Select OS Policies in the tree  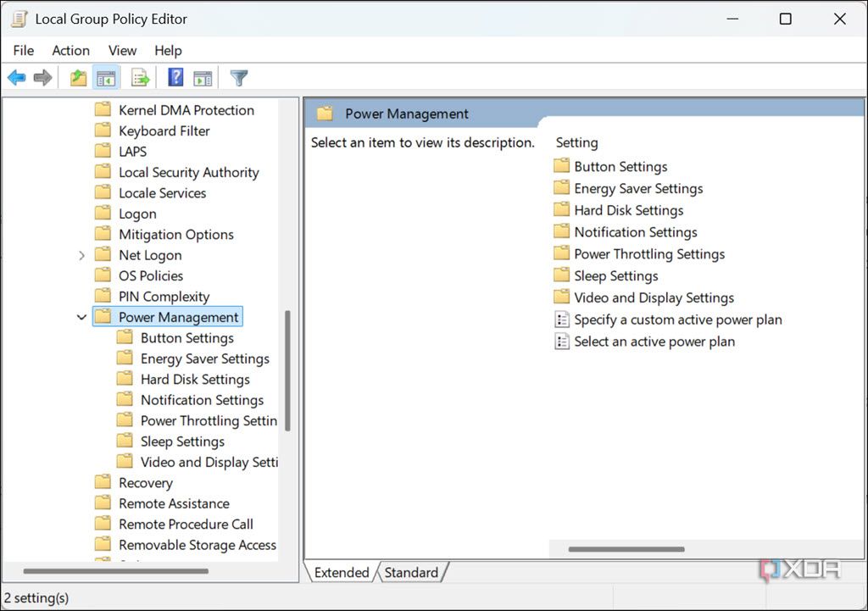point(151,275)
